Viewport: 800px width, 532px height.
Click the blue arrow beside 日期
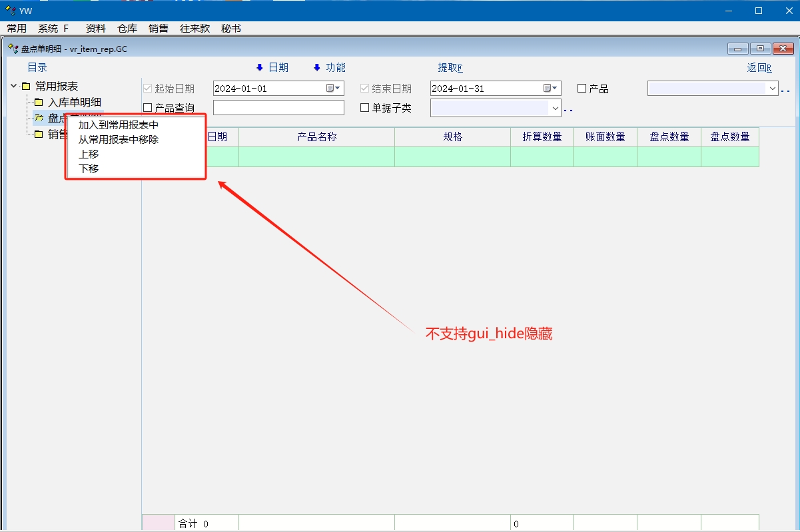click(260, 68)
